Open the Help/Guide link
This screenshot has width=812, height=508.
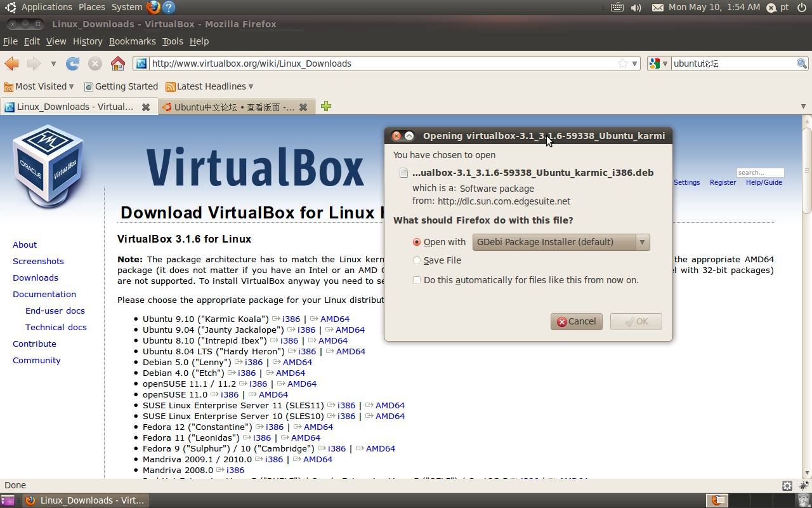tap(764, 182)
